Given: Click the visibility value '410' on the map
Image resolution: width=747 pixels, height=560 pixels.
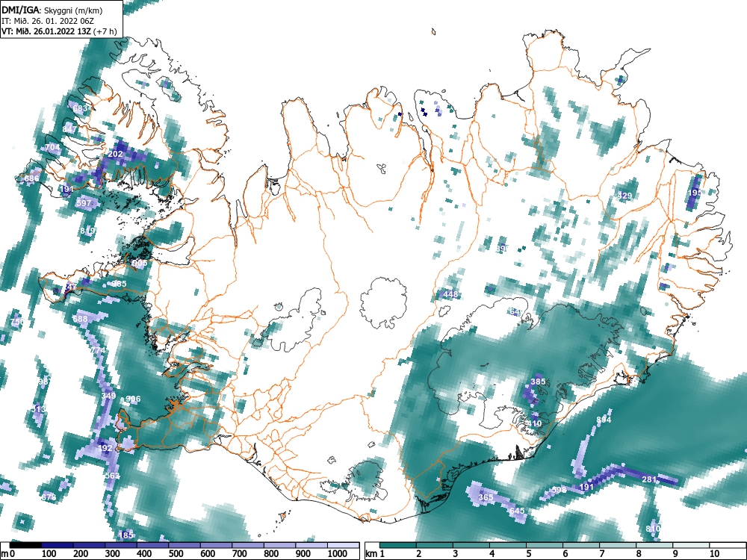Looking at the screenshot, I should pos(534,423).
